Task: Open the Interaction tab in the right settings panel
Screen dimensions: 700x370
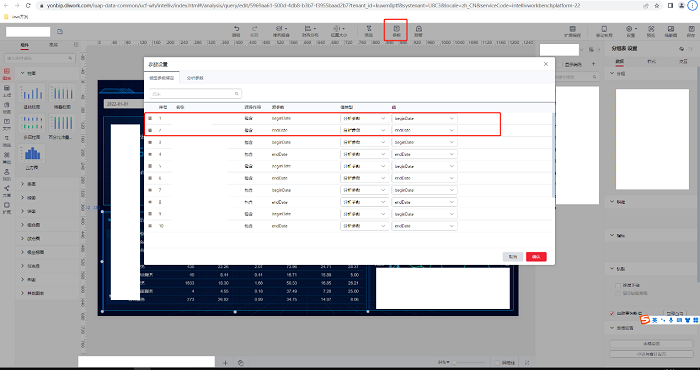Action: pos(683,62)
